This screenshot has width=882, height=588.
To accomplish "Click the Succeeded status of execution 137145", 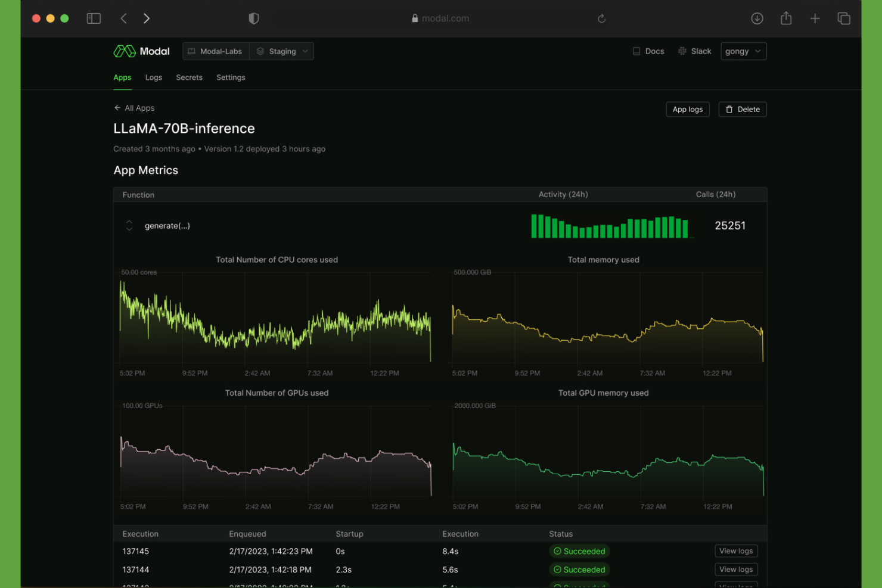I will [x=579, y=551].
